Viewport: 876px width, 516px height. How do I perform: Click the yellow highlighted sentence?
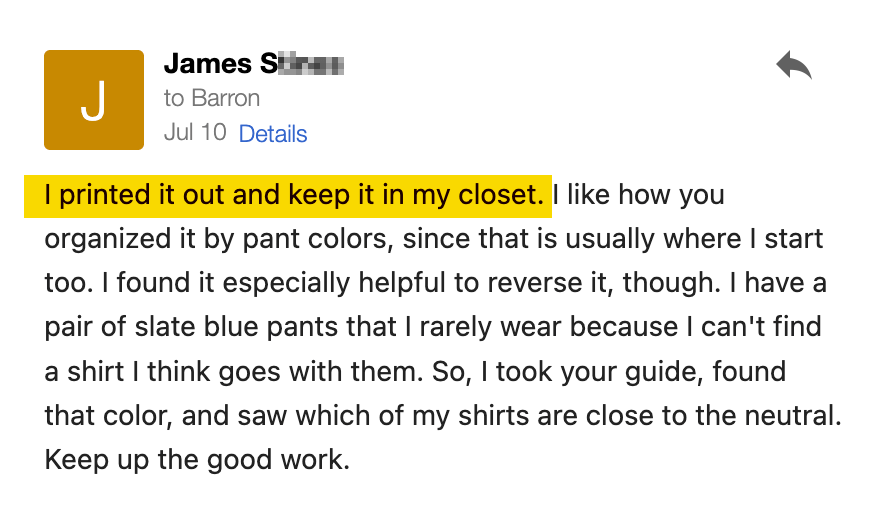288,196
